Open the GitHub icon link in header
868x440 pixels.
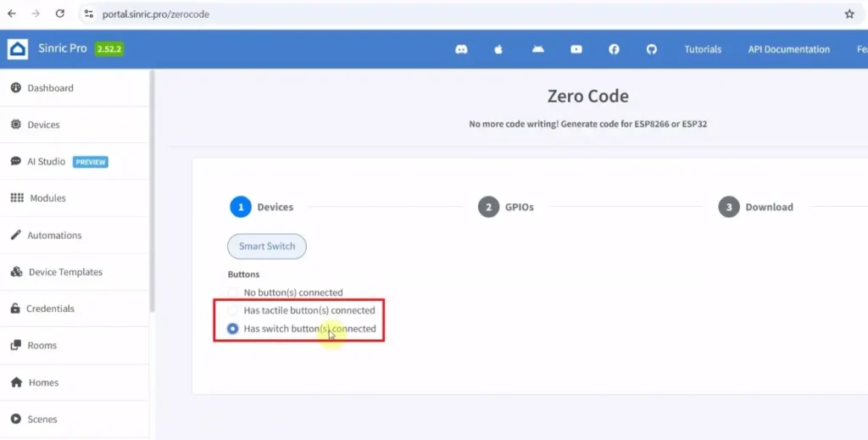click(652, 49)
